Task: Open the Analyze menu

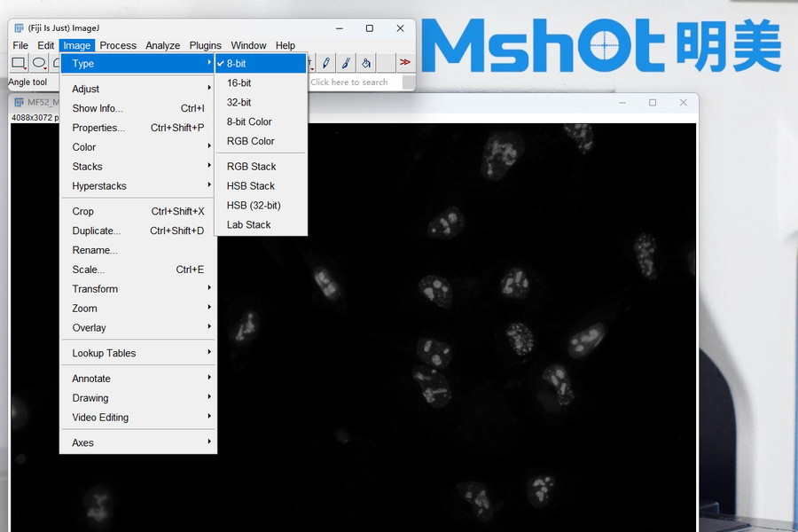Action: click(x=162, y=45)
